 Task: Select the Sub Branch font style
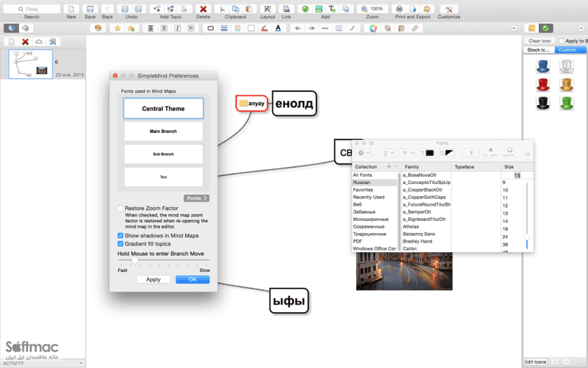click(x=163, y=154)
